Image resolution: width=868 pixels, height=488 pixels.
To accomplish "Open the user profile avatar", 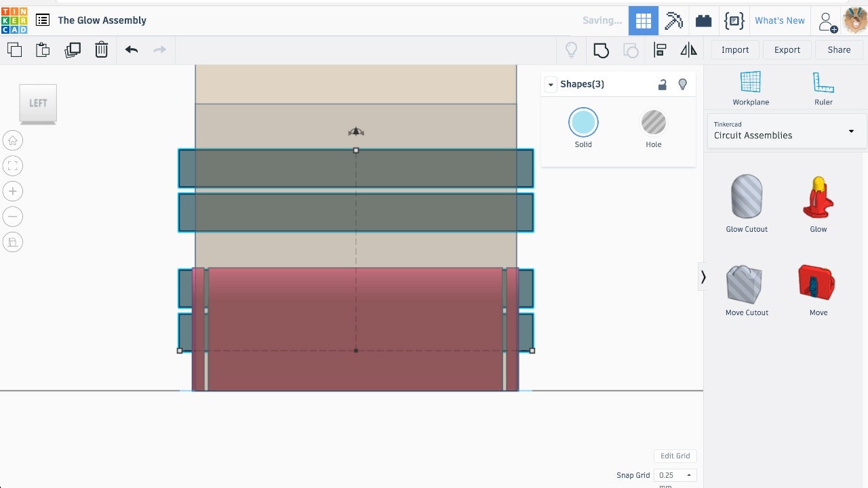I will pos(855,20).
